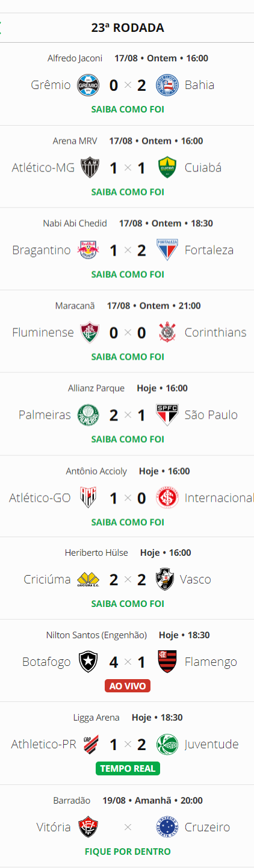Select the Palmeiras crest icon
Screen dimensions: 254x868
pos(88,414)
